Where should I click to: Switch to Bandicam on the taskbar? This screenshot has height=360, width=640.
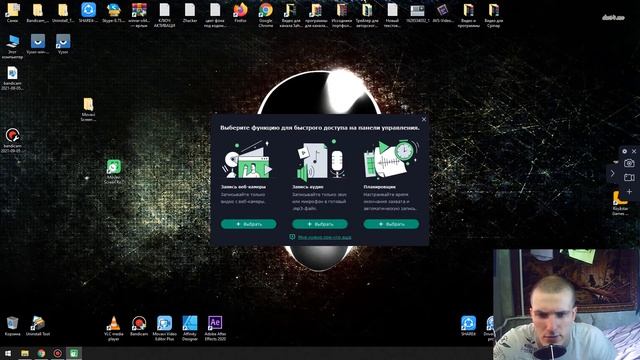coord(58,353)
